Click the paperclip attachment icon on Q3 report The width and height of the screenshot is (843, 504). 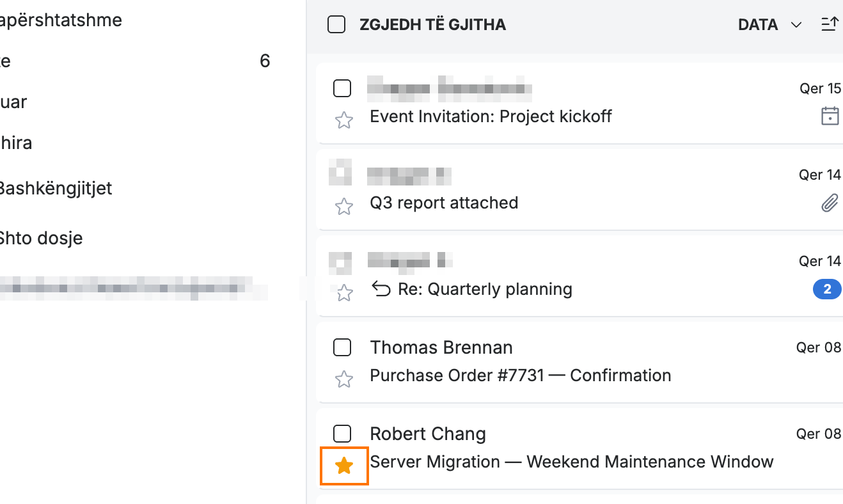click(x=830, y=203)
